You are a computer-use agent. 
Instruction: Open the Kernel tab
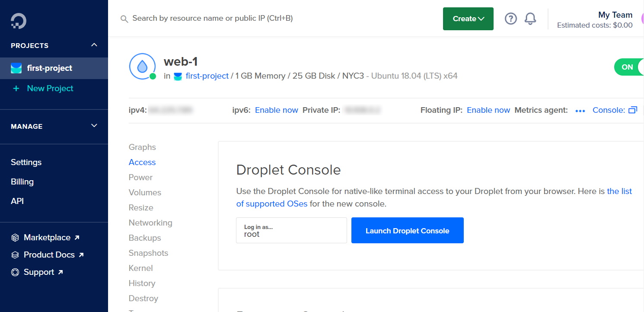point(141,268)
